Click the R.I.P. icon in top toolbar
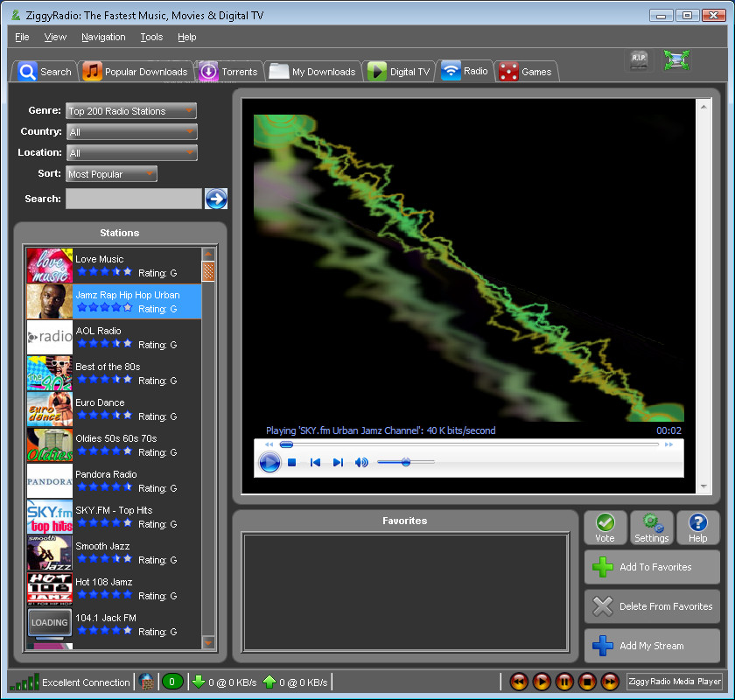 tap(639, 60)
